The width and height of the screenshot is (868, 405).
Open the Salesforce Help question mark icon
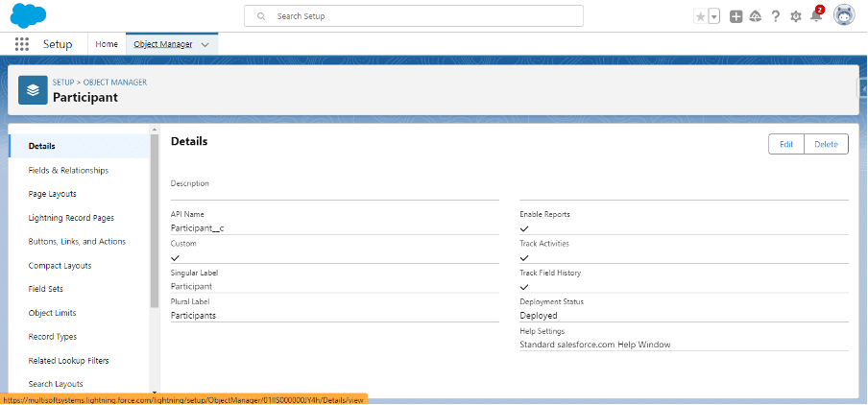776,16
